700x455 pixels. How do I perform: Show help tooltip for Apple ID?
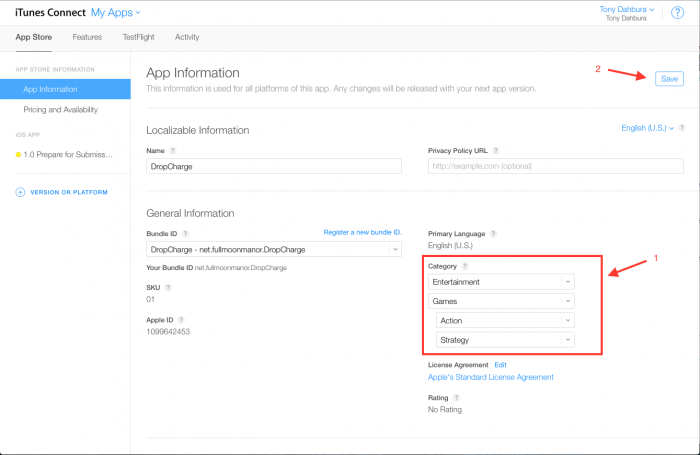point(181,320)
